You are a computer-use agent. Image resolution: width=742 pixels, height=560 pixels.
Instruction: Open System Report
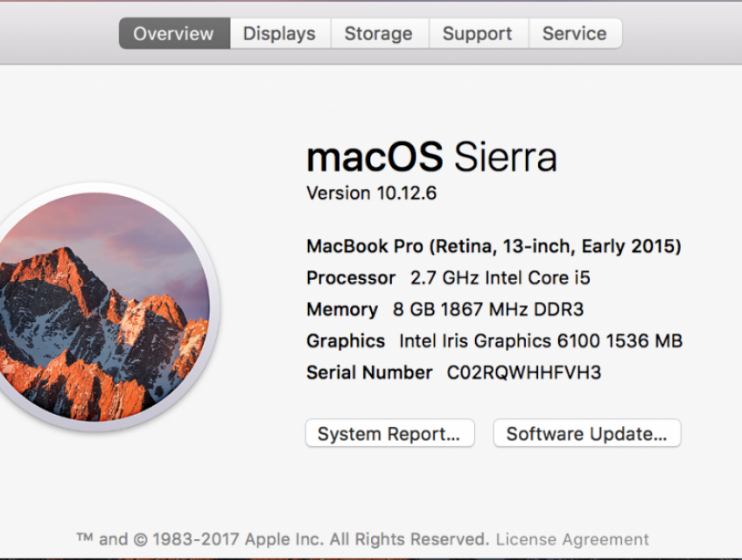click(388, 433)
